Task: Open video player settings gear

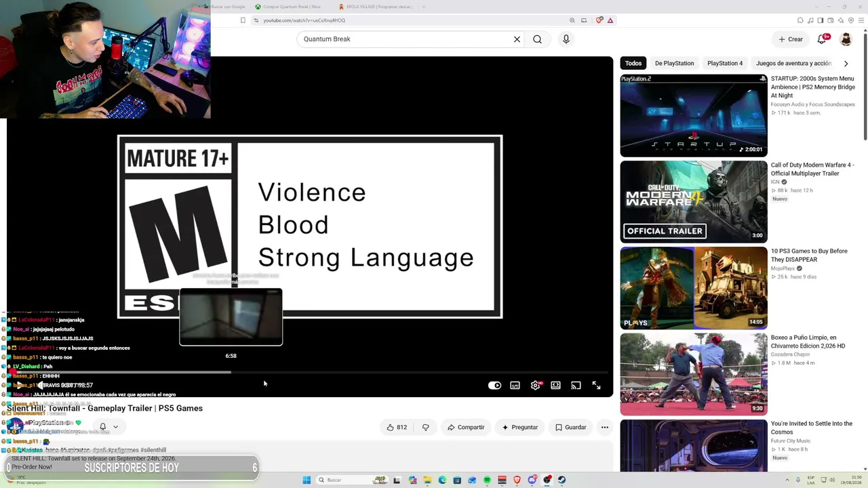Action: [x=536, y=386]
